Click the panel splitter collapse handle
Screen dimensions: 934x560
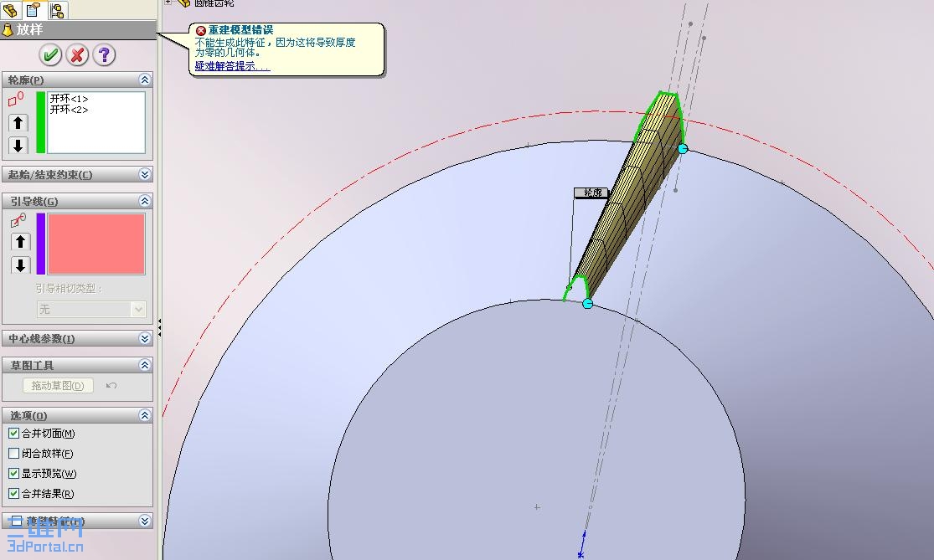(x=159, y=327)
